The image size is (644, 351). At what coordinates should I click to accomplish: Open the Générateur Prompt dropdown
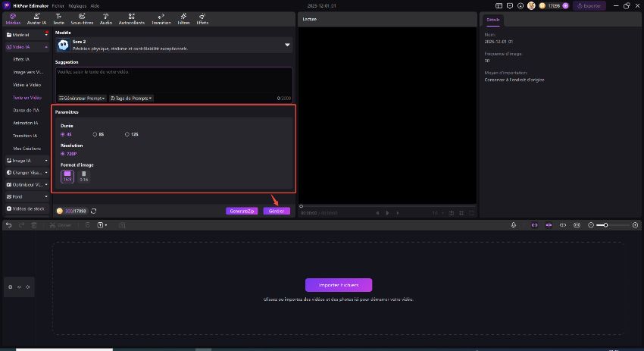(82, 98)
